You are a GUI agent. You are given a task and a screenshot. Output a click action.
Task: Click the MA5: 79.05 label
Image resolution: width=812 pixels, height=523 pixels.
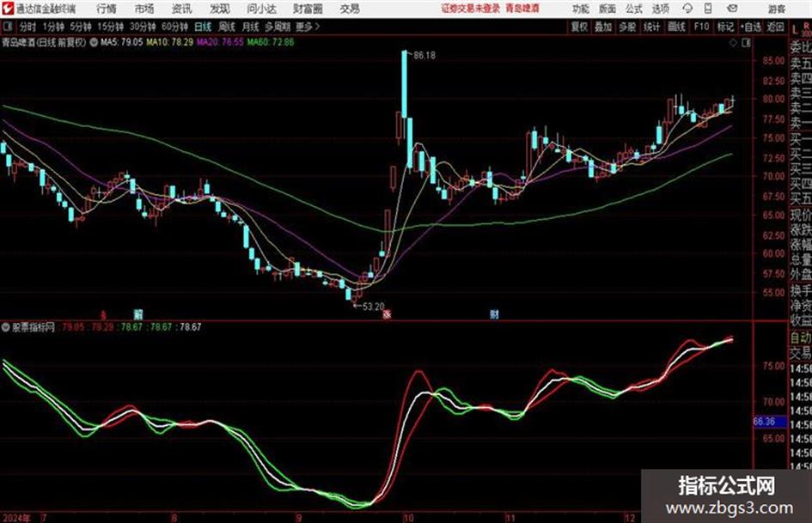tap(122, 42)
